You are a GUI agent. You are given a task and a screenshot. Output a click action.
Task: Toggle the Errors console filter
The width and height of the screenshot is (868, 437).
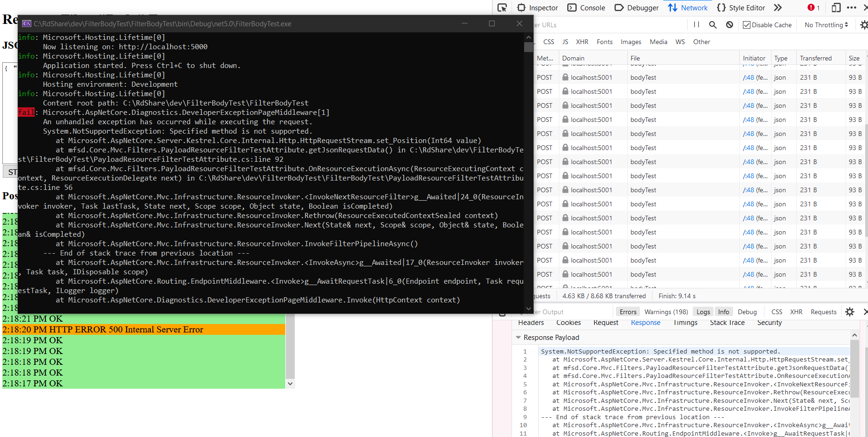(x=628, y=311)
